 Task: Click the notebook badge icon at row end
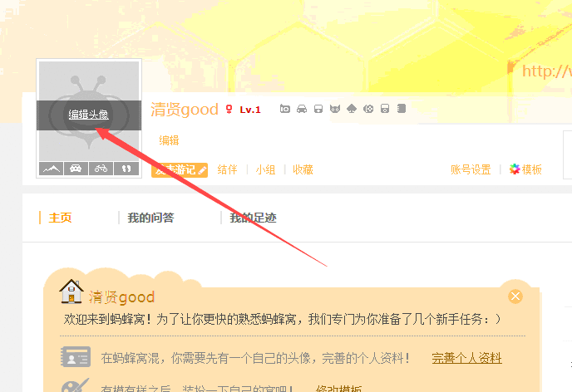402,109
